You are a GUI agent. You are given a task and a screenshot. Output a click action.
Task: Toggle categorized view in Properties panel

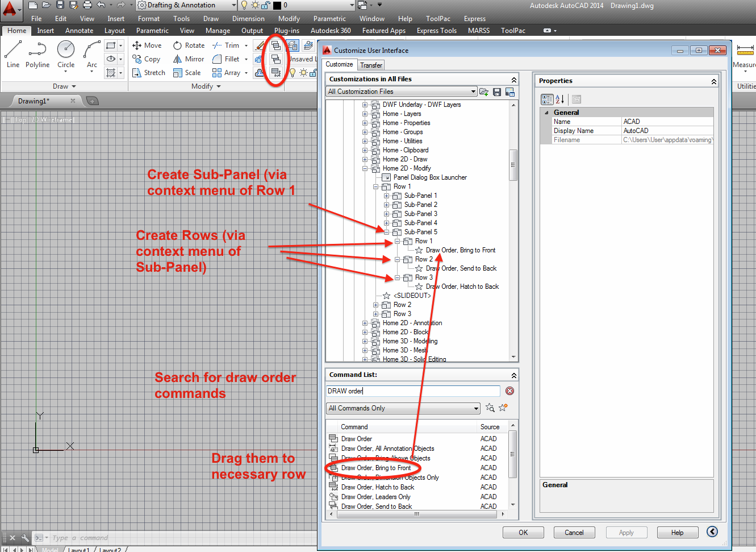[x=546, y=99]
